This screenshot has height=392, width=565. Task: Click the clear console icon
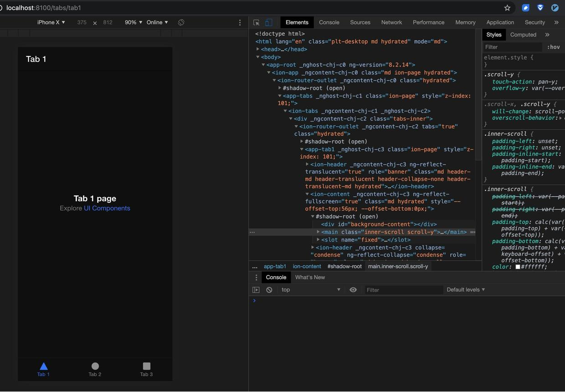[269, 290]
